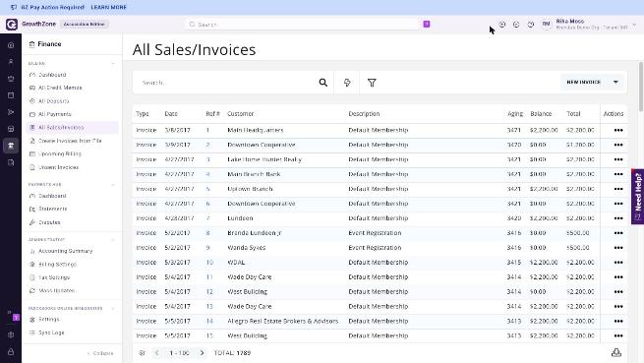Click the purple badge in the top search bar

(x=427, y=25)
